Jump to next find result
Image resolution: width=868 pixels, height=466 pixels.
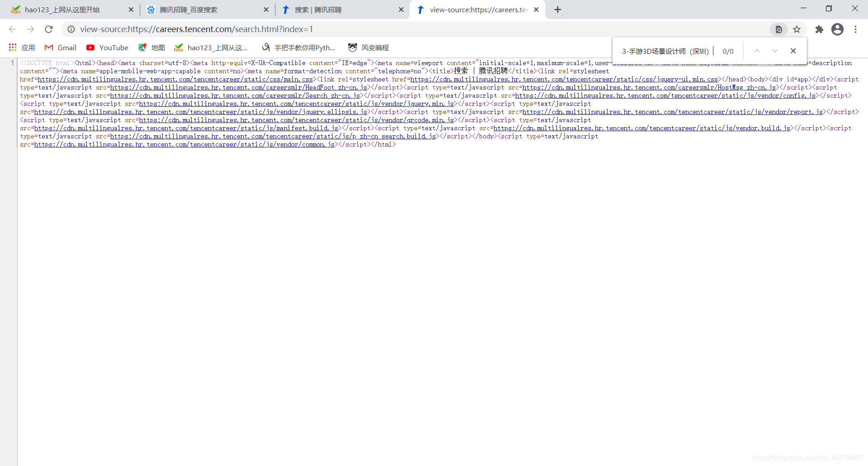pyautogui.click(x=775, y=51)
